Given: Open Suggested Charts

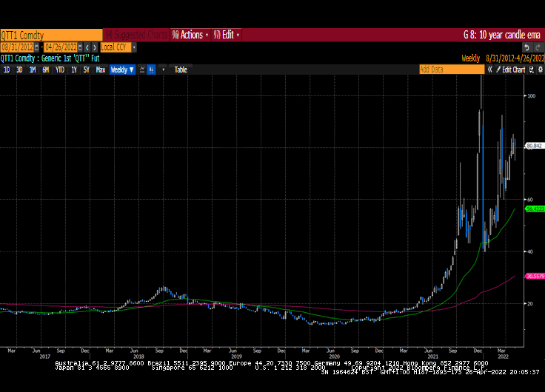Looking at the screenshot, I should tap(136, 35).
